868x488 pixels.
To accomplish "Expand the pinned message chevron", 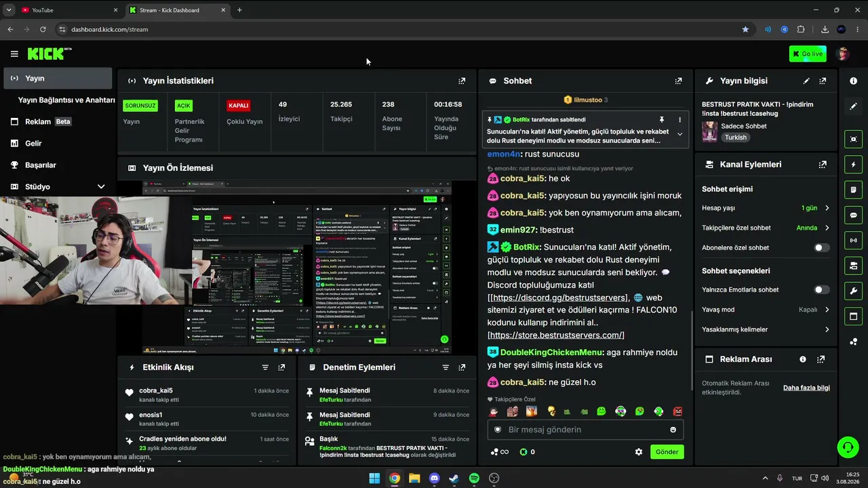I will coord(679,134).
